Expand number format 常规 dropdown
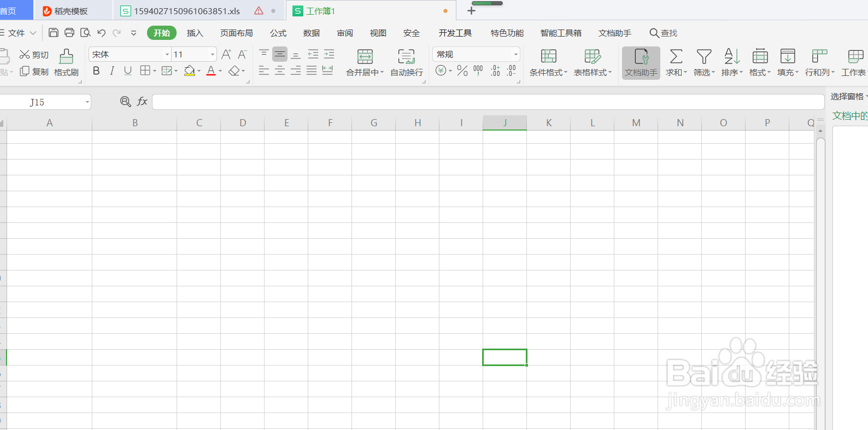 tap(515, 54)
